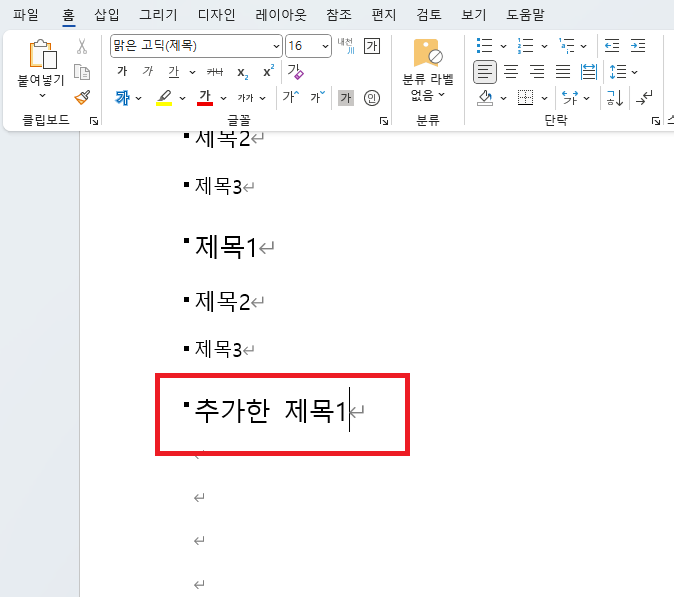
Task: Switch to the 도움말 tab
Action: [x=525, y=15]
